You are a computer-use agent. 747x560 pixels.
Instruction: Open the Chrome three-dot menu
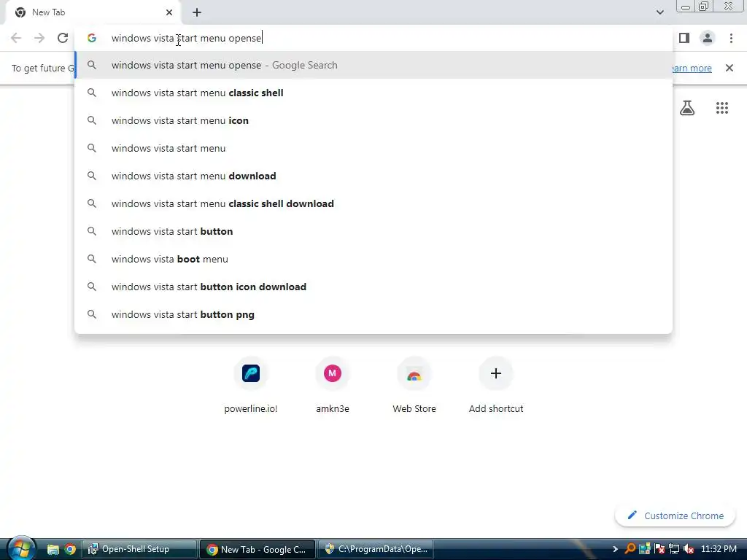pos(731,38)
